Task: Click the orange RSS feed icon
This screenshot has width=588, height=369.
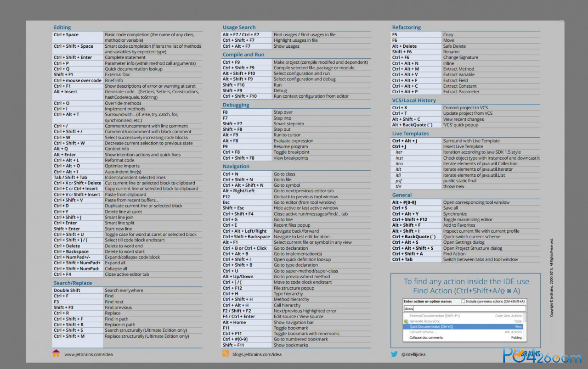Action: [x=226, y=353]
